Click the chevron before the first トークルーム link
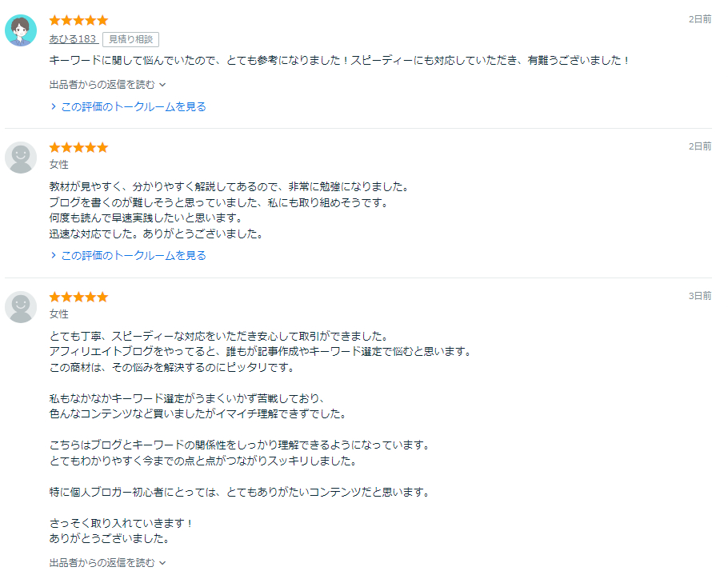 54,105
